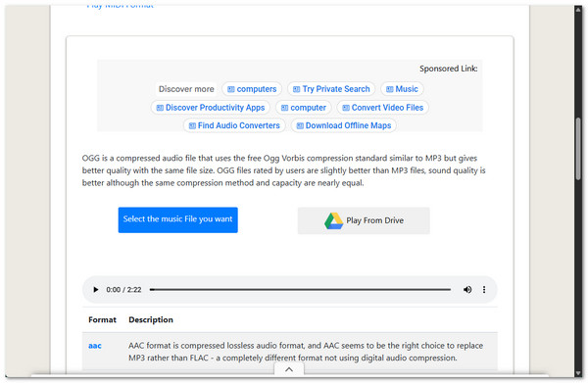Expand the bottom chevron-up panel

[x=289, y=369]
